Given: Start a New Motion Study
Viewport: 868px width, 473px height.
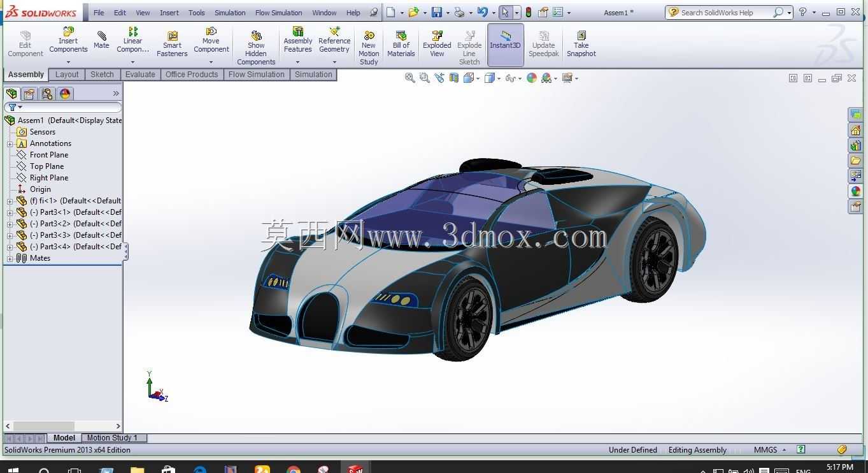Looking at the screenshot, I should pyautogui.click(x=369, y=47).
